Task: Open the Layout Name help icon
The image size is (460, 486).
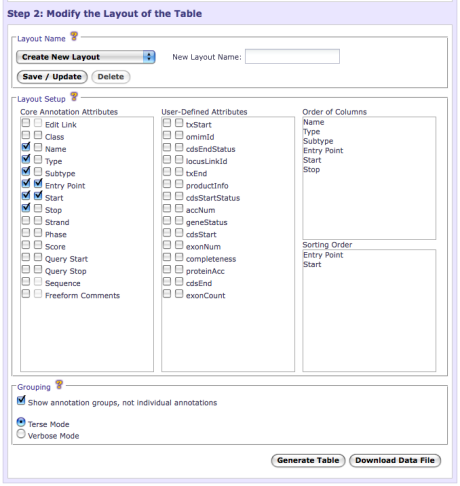Action: point(74,36)
